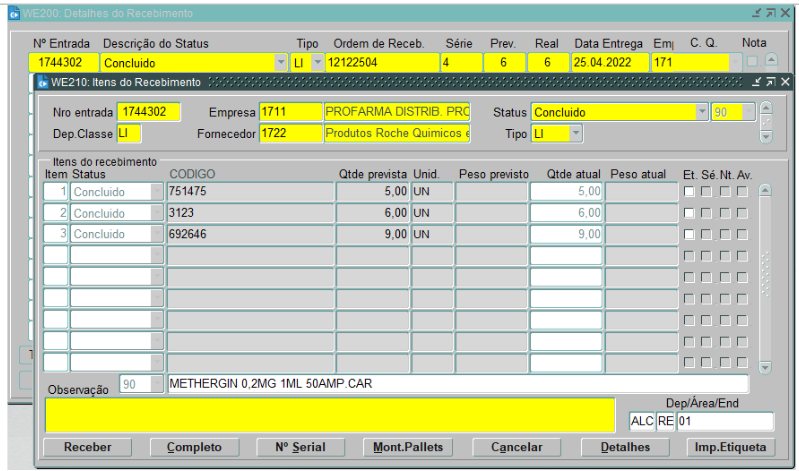This screenshot has width=799, height=471.
Task: Click Série field showing 4
Action: point(461,63)
